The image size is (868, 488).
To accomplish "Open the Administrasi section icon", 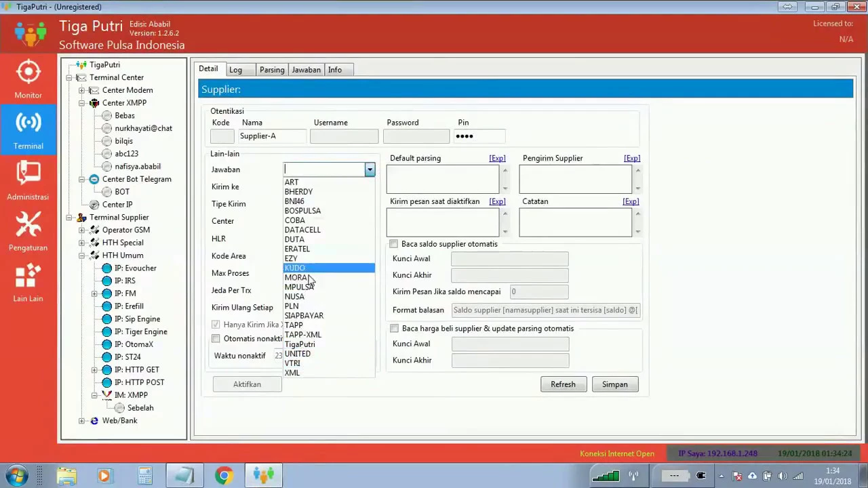I will (28, 174).
